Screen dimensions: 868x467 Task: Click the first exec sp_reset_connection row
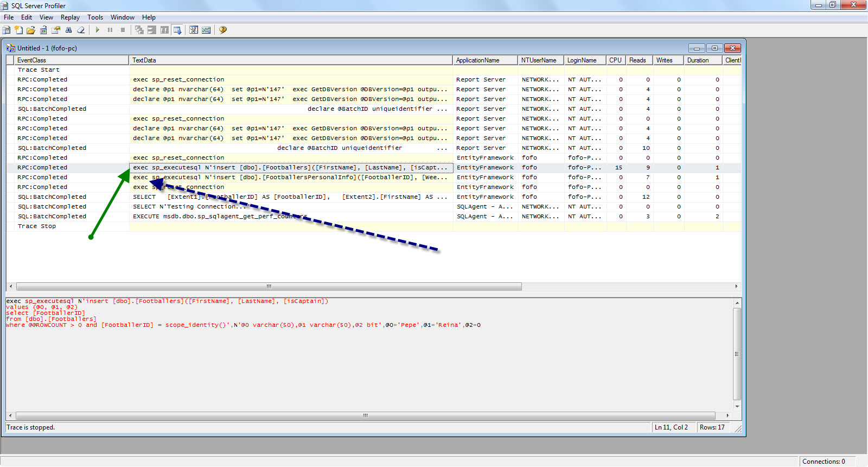pos(374,80)
